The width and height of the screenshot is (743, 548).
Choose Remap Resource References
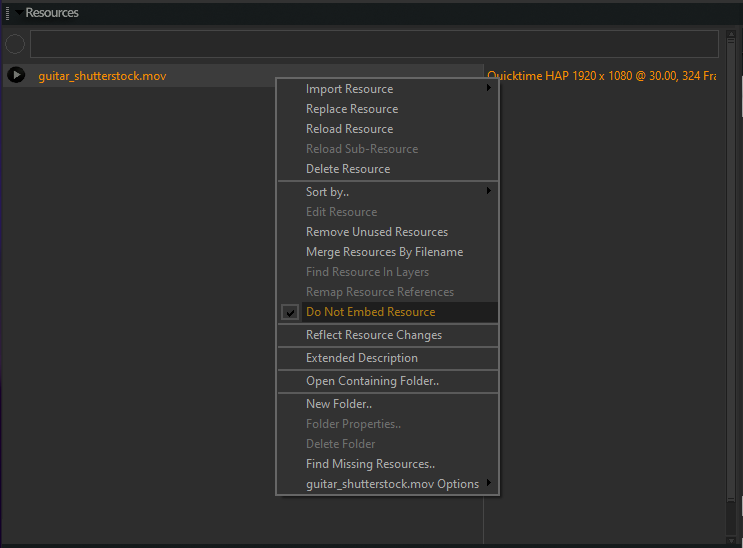click(388, 291)
